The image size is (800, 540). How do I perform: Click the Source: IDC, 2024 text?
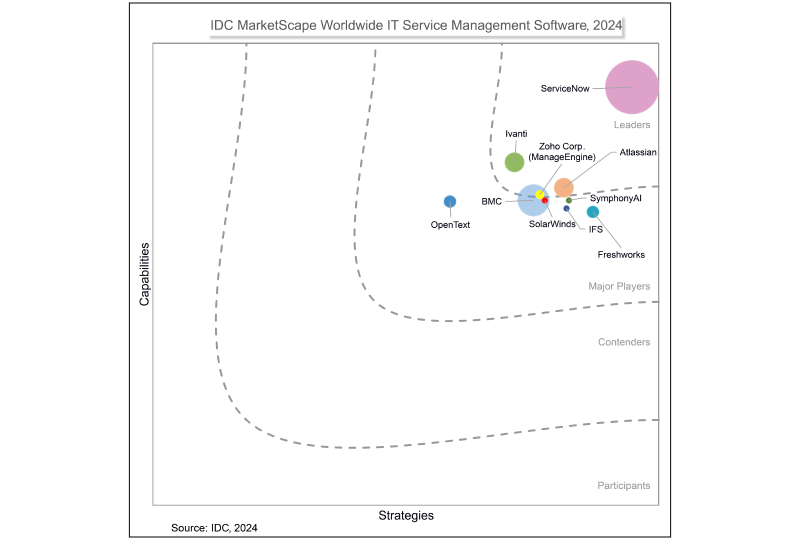pos(214,528)
